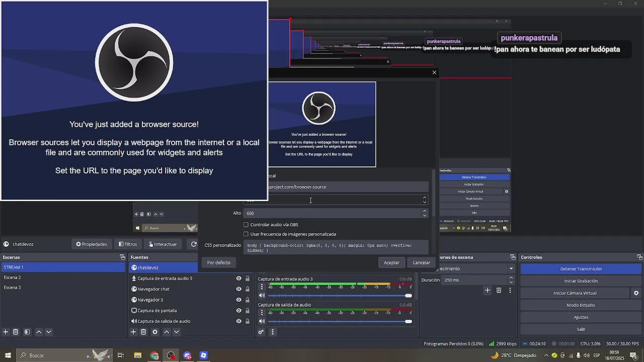The width and height of the screenshot is (644, 362).
Task: Select the chatdevoz source in Fuentes
Action: coord(164,268)
